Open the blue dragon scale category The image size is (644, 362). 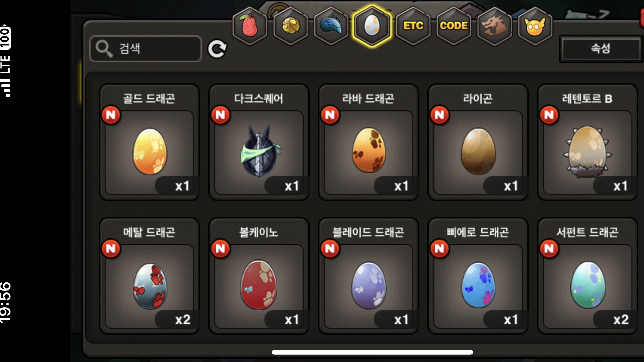click(331, 26)
